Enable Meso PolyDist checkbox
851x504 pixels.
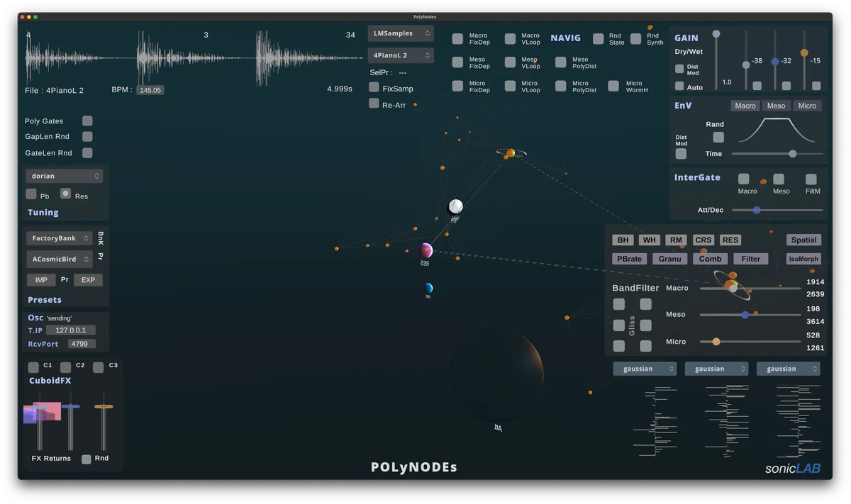(x=561, y=62)
